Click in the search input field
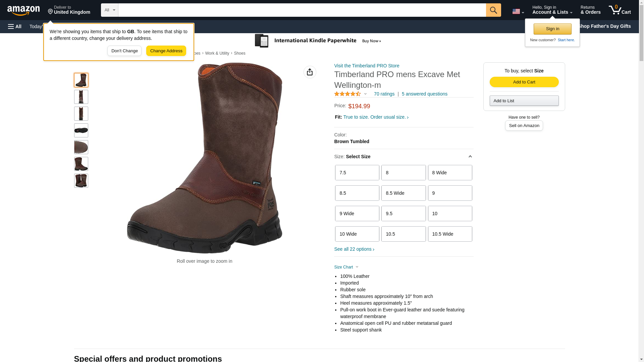Image resolution: width=644 pixels, height=362 pixels. click(x=302, y=10)
